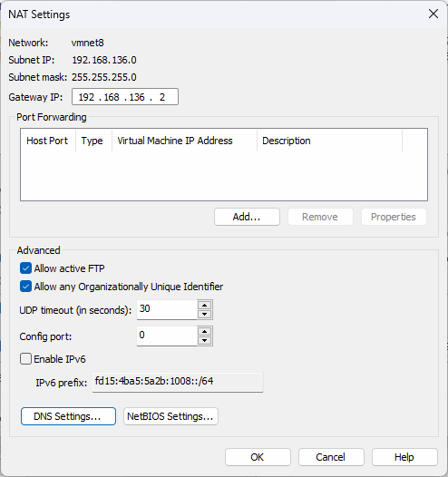This screenshot has width=448, height=477.
Task: Close the NAT Settings dialog
Action: click(x=433, y=14)
